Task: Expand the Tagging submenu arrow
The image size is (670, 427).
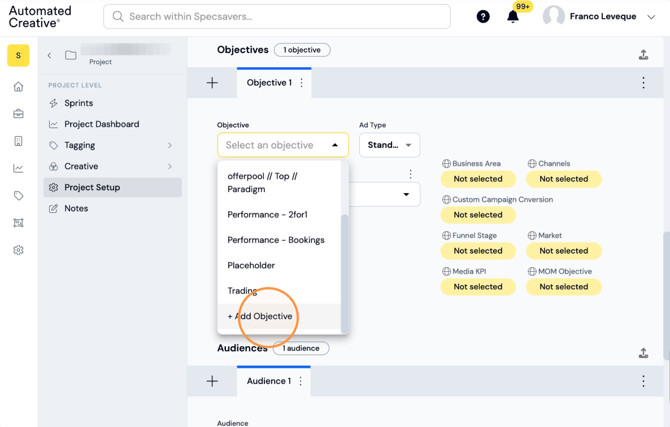Action: [x=170, y=145]
